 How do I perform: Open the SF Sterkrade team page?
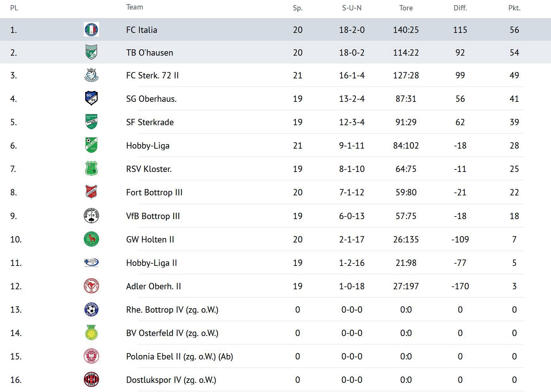coord(150,122)
